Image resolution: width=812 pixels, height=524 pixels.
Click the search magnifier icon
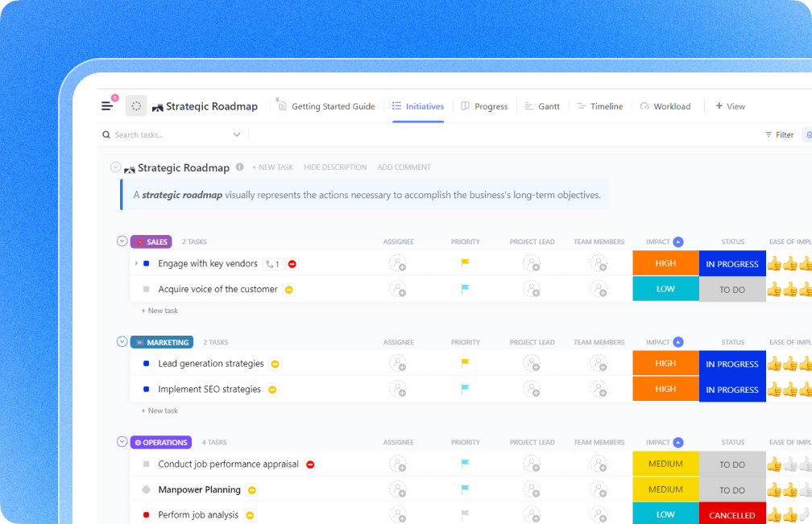[x=106, y=134]
